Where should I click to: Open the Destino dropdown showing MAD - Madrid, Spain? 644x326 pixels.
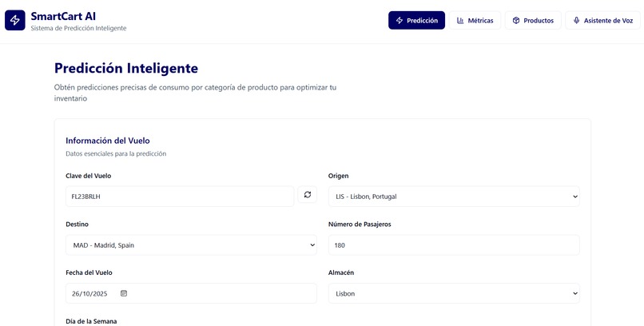pos(191,245)
